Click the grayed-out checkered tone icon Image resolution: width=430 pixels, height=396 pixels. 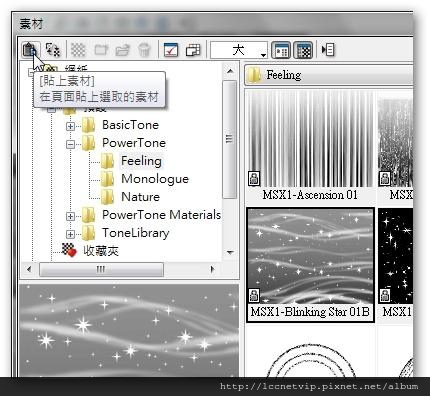(78, 50)
